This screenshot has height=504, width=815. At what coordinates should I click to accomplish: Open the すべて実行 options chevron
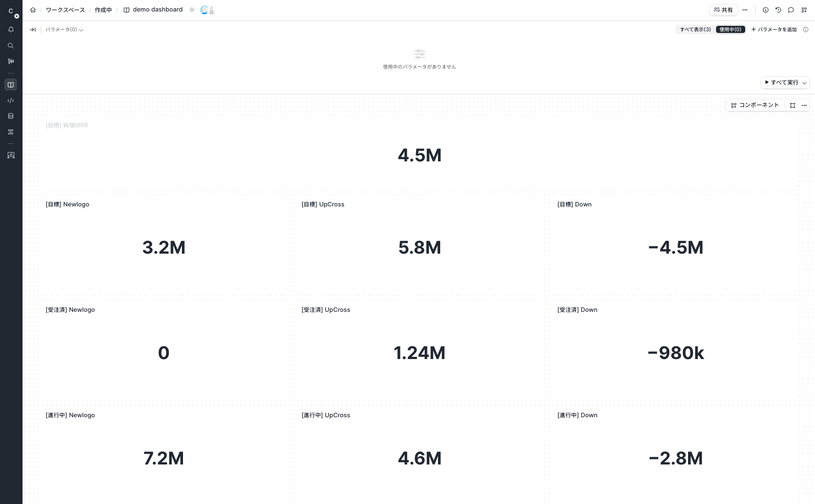(804, 82)
